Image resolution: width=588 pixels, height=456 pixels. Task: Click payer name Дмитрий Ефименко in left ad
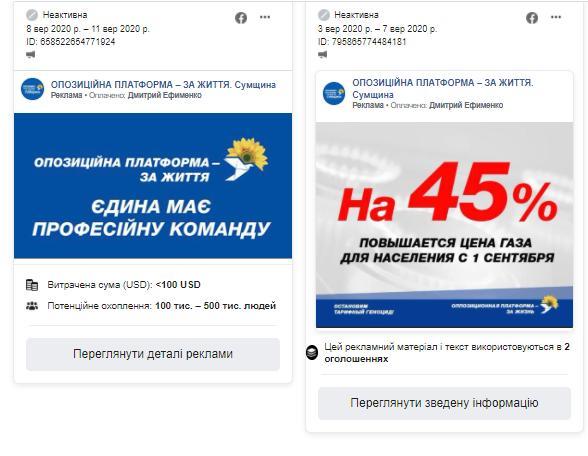pyautogui.click(x=165, y=95)
